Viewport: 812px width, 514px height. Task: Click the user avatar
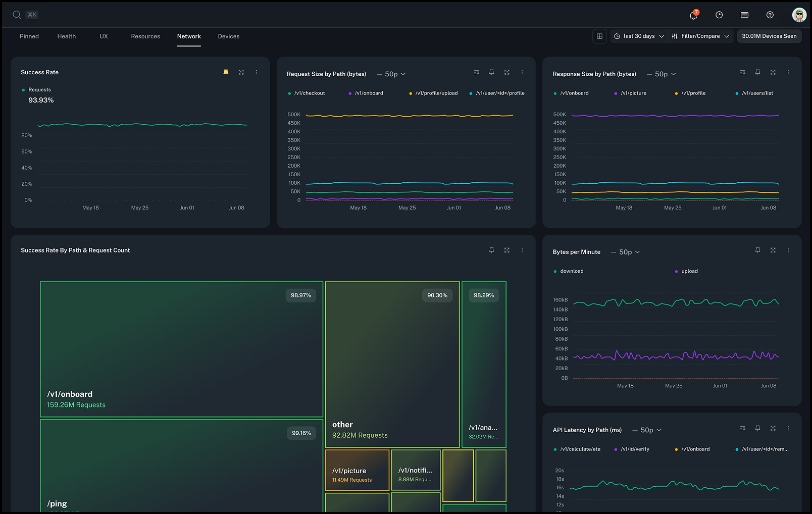click(x=799, y=15)
